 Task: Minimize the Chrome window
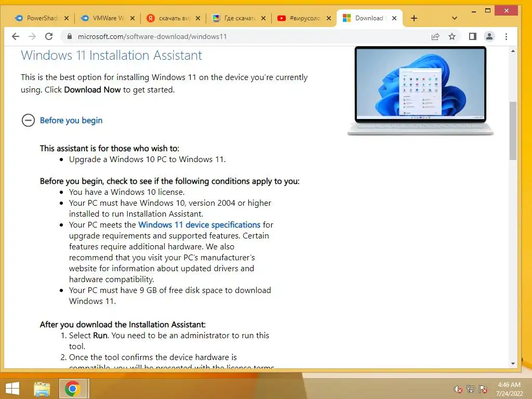(x=474, y=11)
